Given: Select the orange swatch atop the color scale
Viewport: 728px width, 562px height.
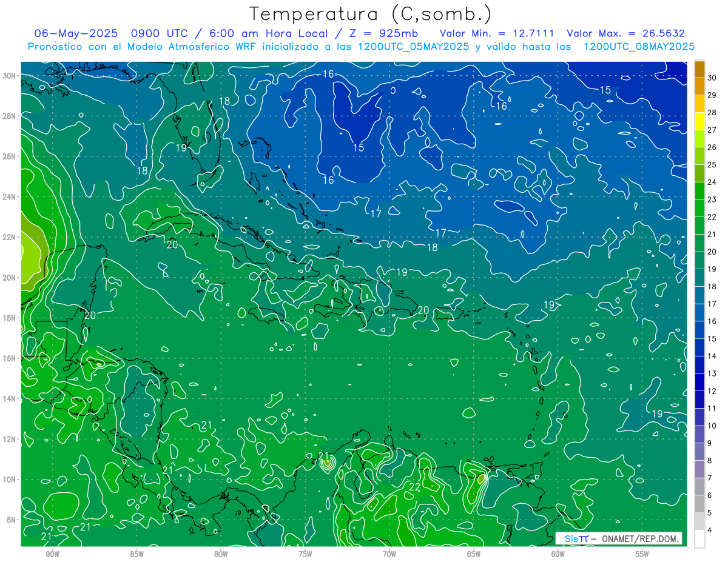Looking at the screenshot, I should pyautogui.click(x=699, y=69).
